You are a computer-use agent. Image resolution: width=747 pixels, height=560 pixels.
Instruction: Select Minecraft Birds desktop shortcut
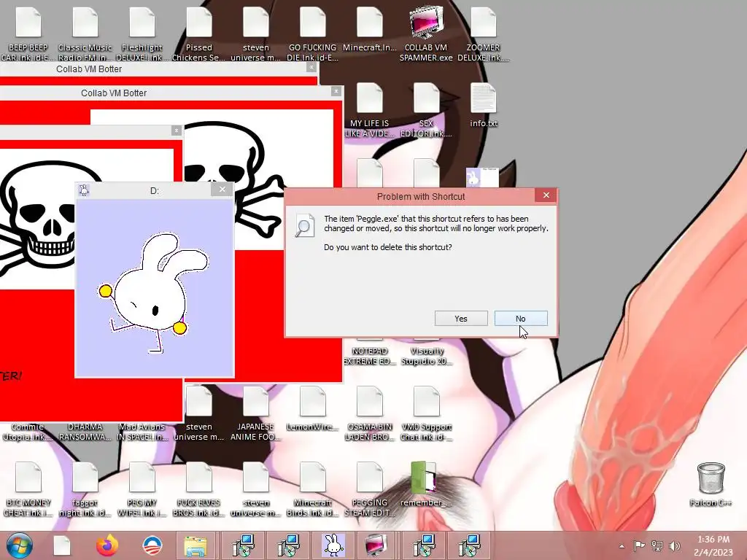coord(312,489)
